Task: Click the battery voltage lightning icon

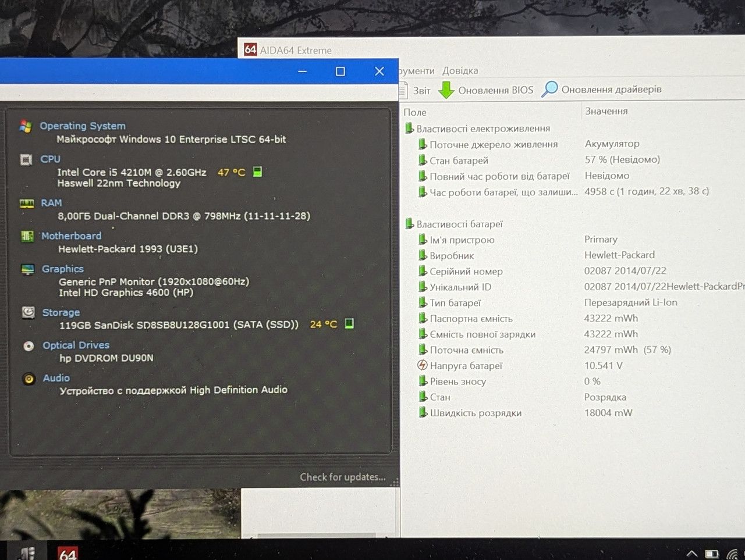Action: 423,365
